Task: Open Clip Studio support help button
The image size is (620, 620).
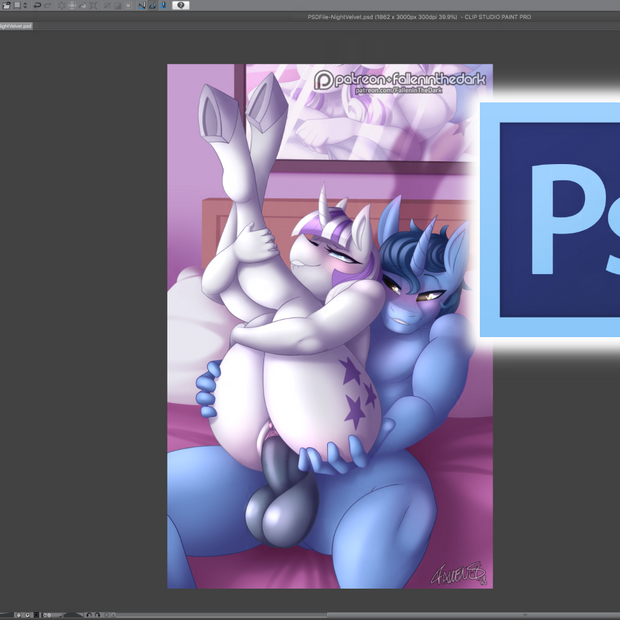Action: [181, 5]
